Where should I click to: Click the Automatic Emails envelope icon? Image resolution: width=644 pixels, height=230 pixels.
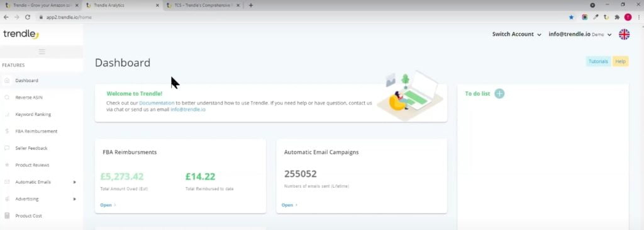pyautogui.click(x=7, y=182)
